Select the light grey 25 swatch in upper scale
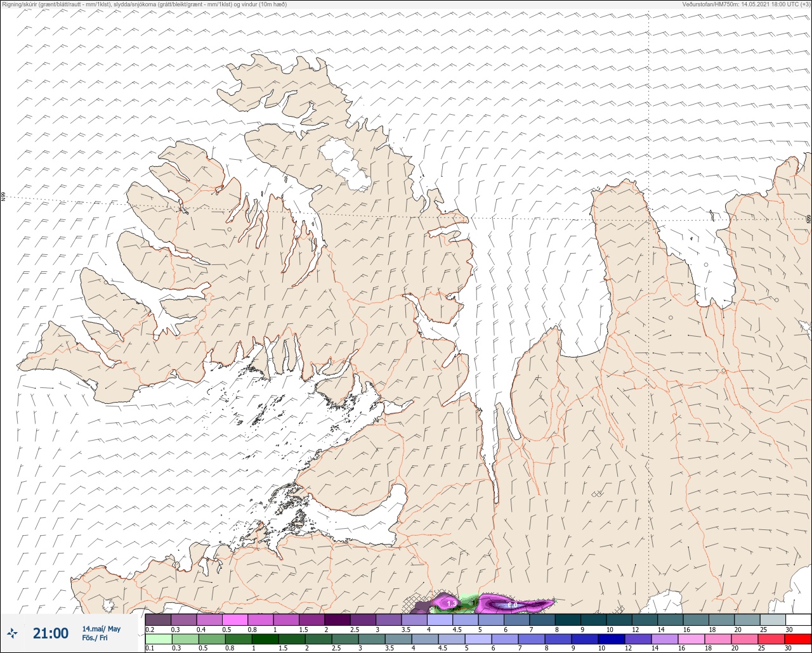The height and width of the screenshot is (653, 812). pos(773,619)
